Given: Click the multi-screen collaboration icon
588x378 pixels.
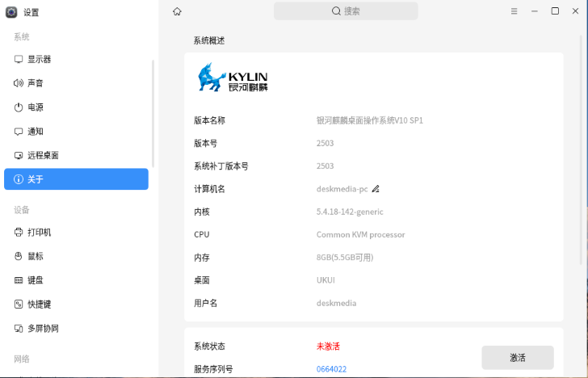Looking at the screenshot, I should coord(19,329).
